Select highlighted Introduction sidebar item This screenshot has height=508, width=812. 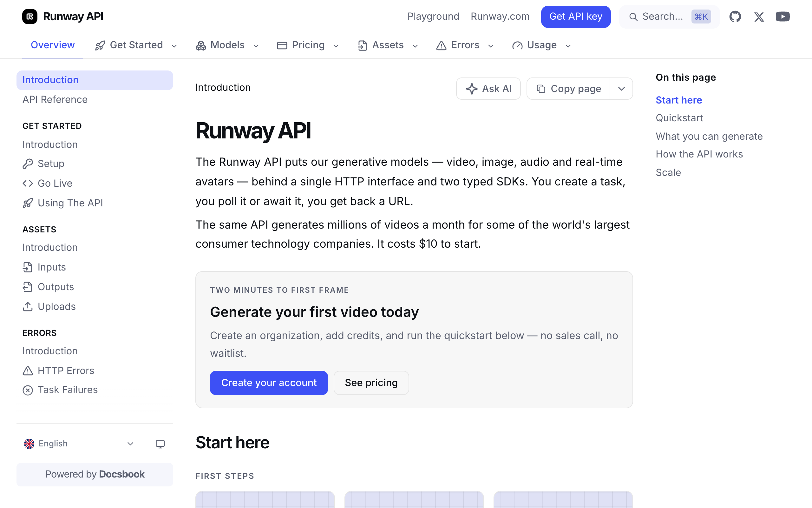[x=95, y=80]
